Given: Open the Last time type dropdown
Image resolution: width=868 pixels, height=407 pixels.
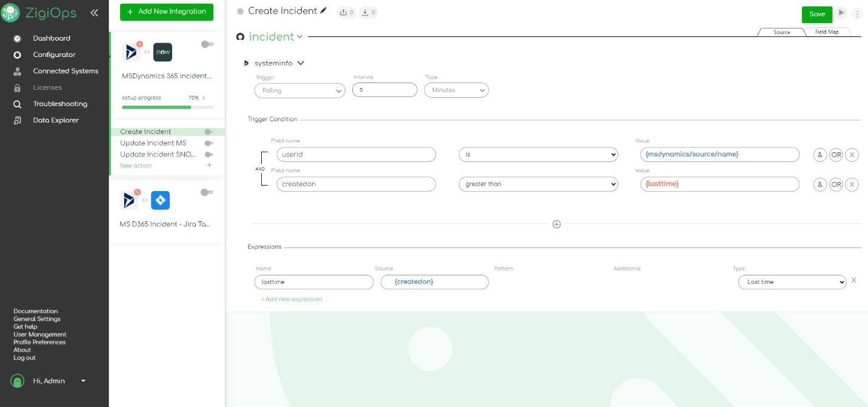Looking at the screenshot, I should point(792,282).
